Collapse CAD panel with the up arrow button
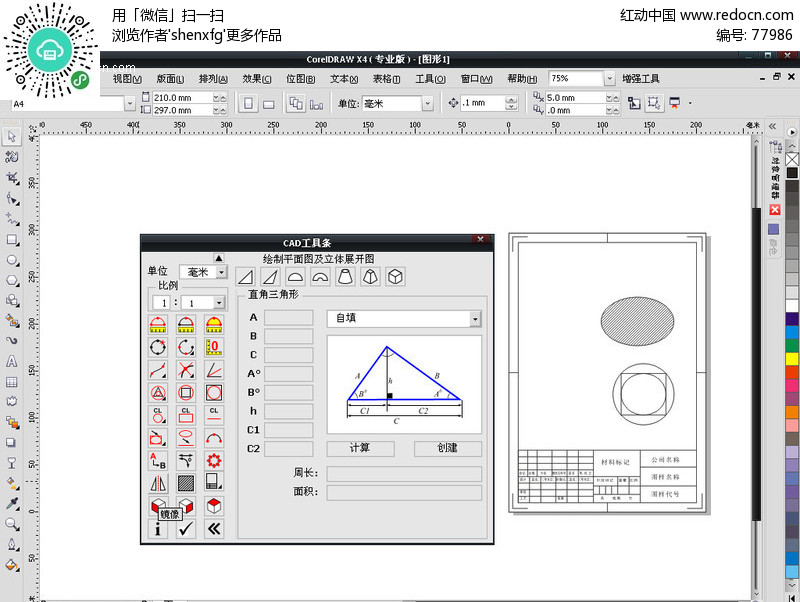The width and height of the screenshot is (800, 602). (218, 258)
